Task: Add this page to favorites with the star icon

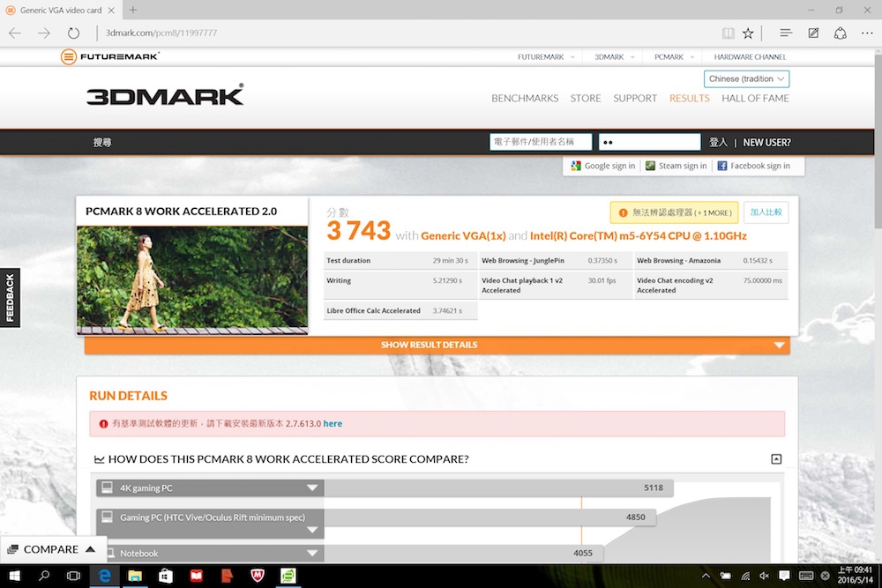Action: 747,33
